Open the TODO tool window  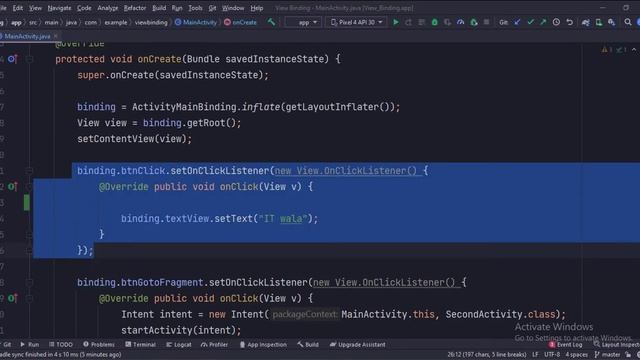tap(61, 344)
